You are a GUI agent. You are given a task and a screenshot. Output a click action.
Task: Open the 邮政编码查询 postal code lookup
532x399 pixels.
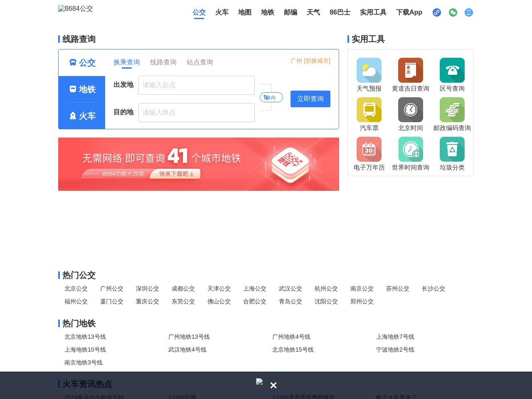[x=452, y=114]
